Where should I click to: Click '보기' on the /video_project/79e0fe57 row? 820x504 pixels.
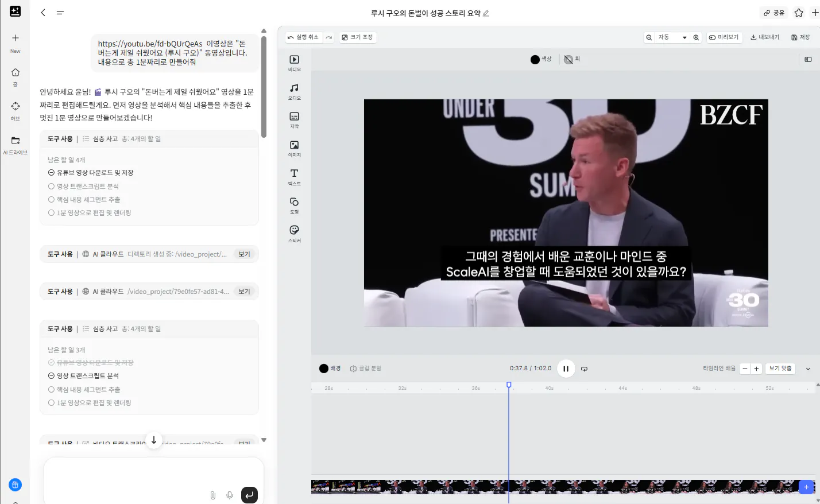(245, 292)
